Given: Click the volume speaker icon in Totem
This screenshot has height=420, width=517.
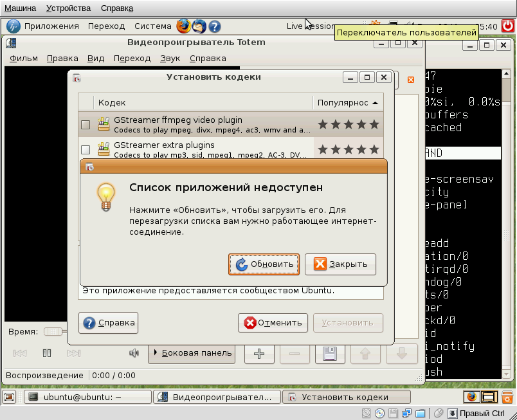Looking at the screenshot, I should pos(134,353).
